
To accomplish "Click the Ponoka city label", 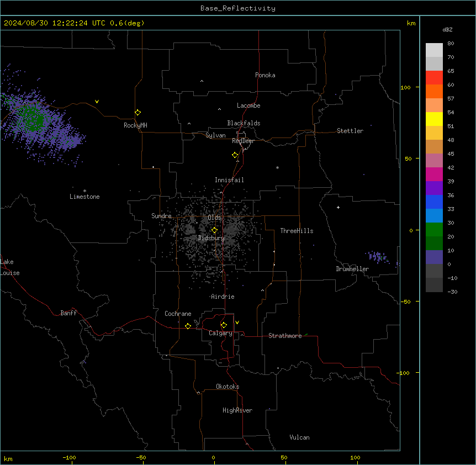I will (x=265, y=75).
